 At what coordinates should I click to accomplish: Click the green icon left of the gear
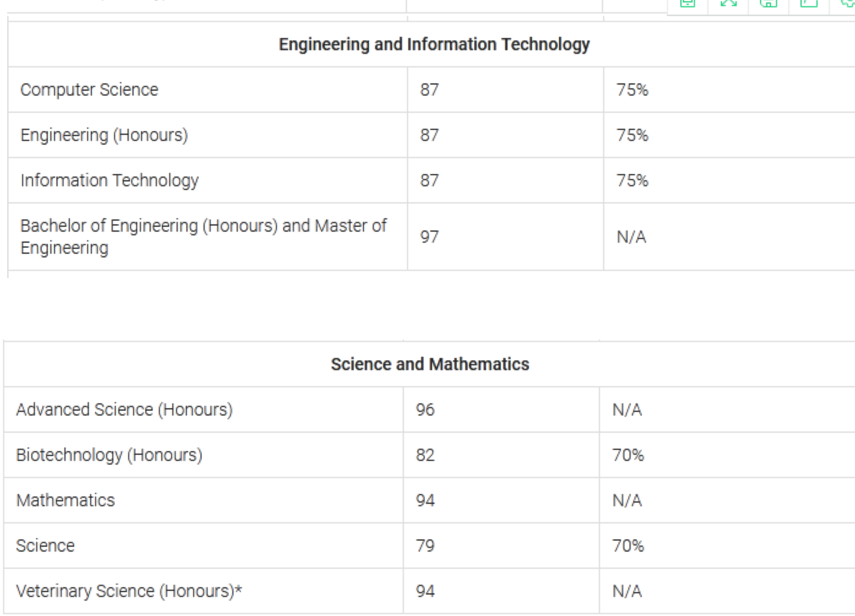click(x=809, y=3)
